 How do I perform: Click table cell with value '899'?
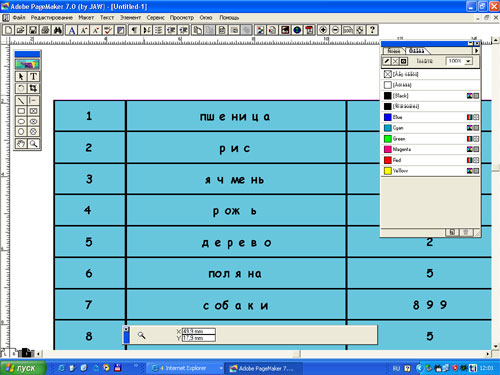(x=419, y=305)
